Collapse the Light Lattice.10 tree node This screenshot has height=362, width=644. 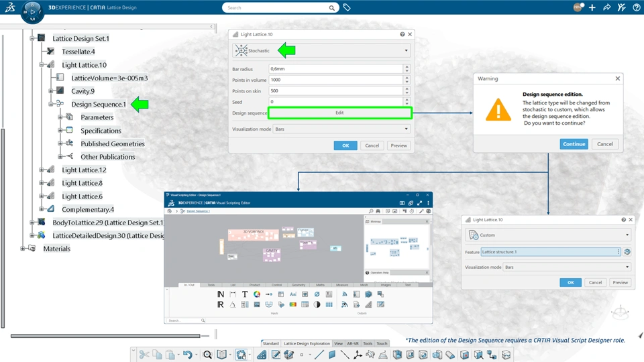click(42, 65)
